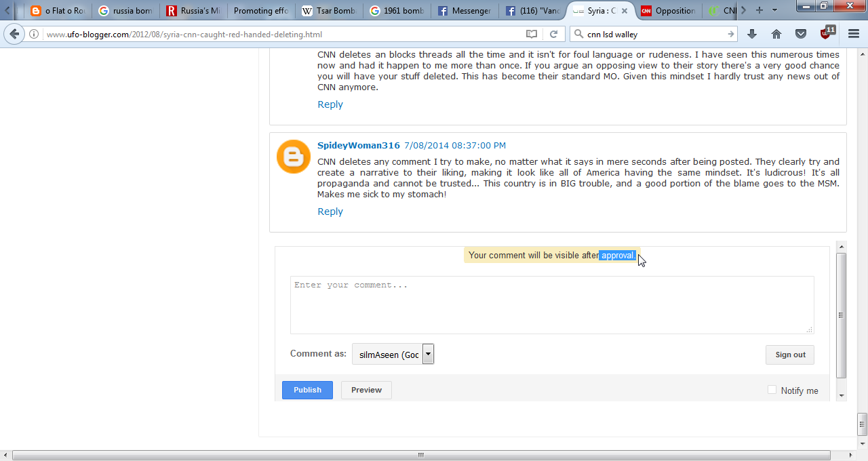Switch to the (116) "Vanc Facebook tab
Viewport: 868px width, 461px height.
click(x=532, y=11)
